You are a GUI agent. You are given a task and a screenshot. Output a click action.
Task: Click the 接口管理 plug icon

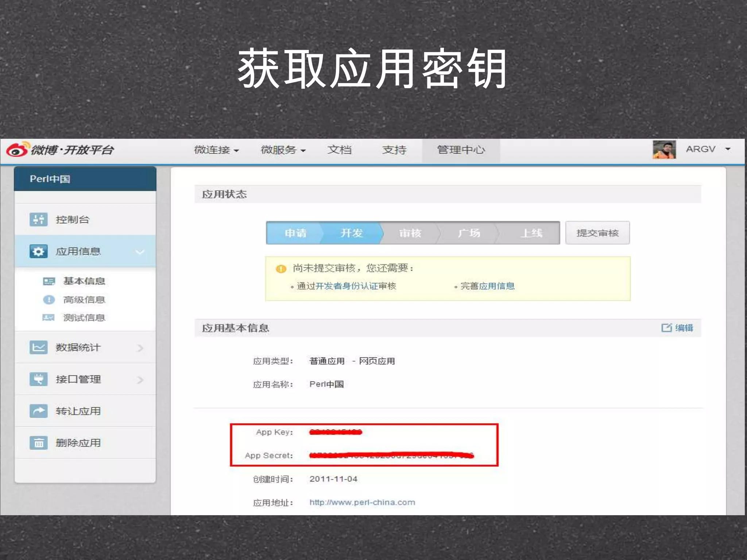click(x=38, y=379)
